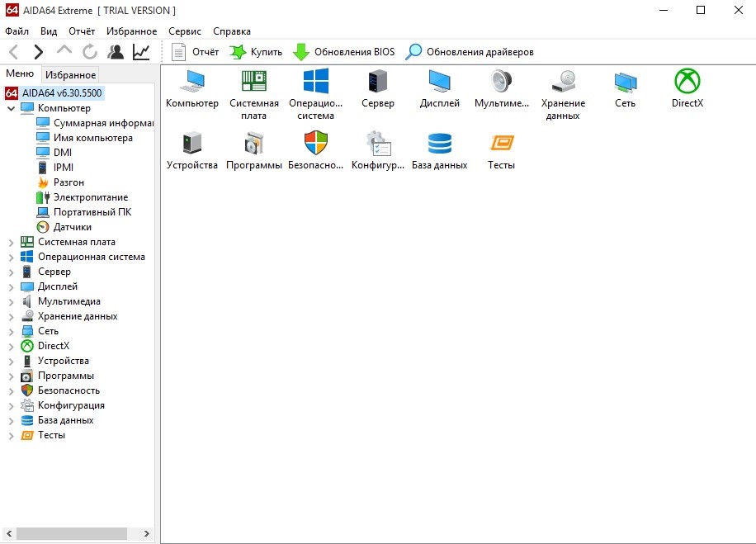
Task: Click the Обновления BIOS button
Action: coord(344,52)
